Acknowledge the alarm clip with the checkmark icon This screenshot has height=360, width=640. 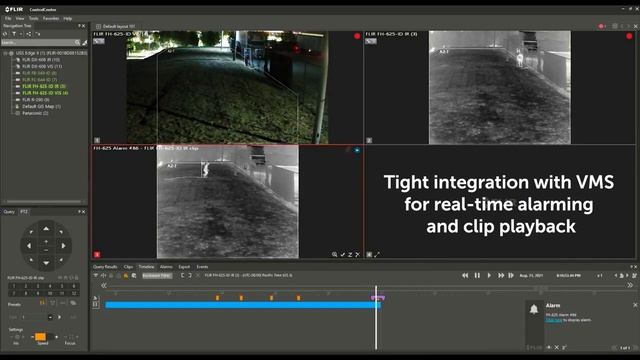(x=343, y=254)
